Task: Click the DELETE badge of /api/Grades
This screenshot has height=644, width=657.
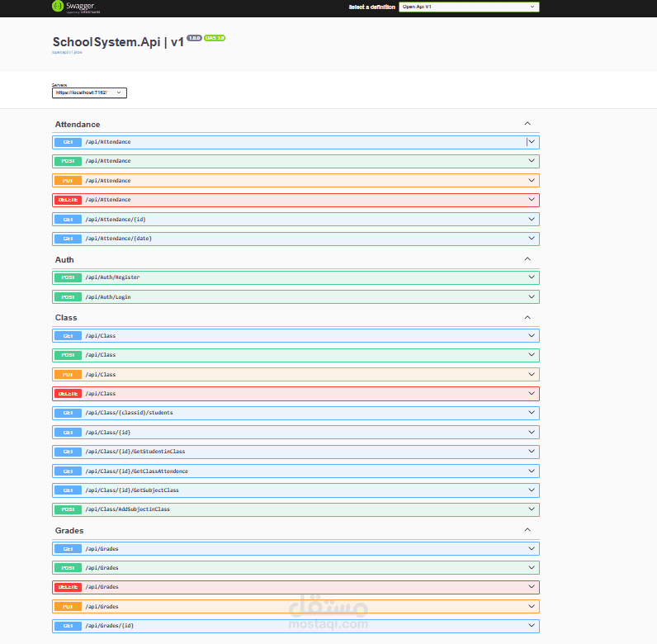Action: [x=68, y=587]
